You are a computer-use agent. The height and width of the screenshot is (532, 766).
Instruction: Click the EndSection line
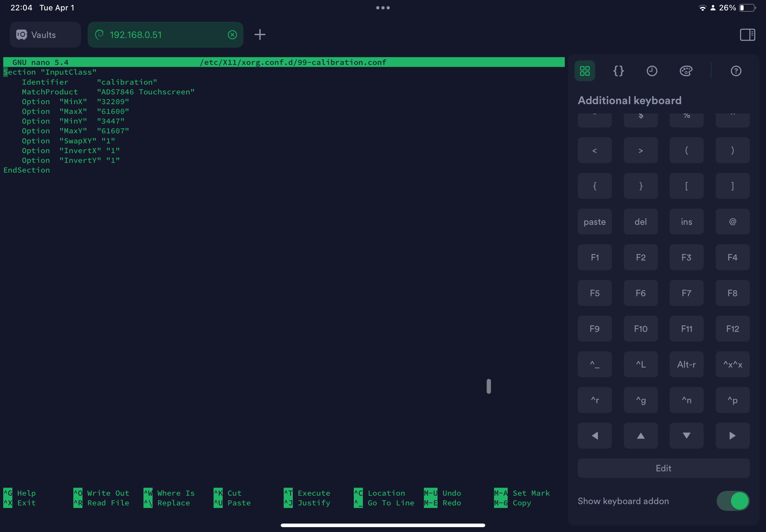[27, 170]
